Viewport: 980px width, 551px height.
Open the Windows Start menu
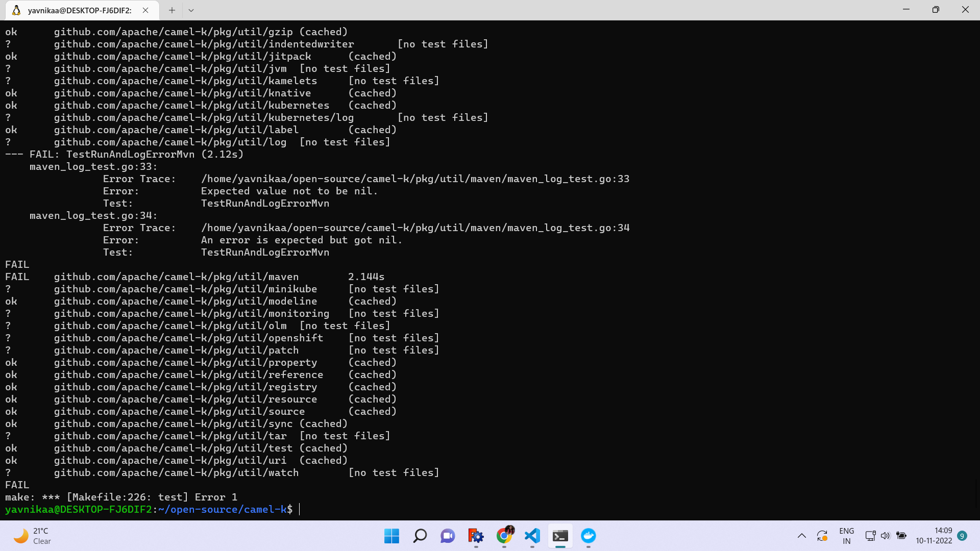(x=391, y=536)
